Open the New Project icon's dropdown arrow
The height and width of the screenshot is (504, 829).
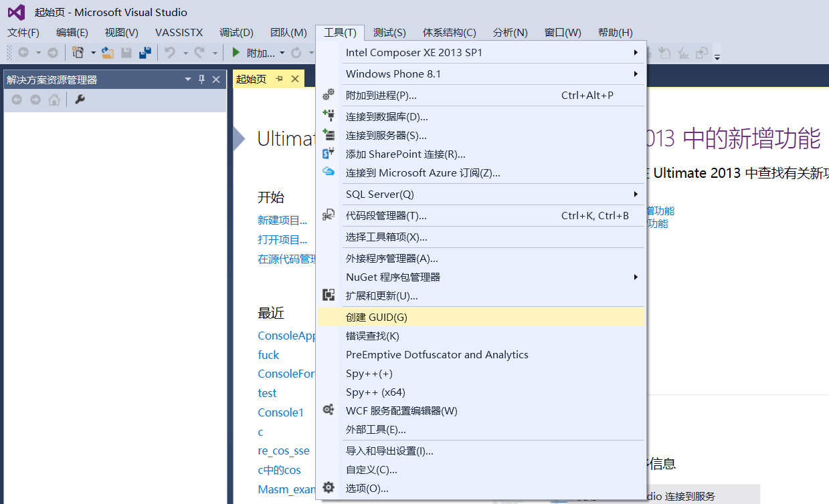pos(94,53)
